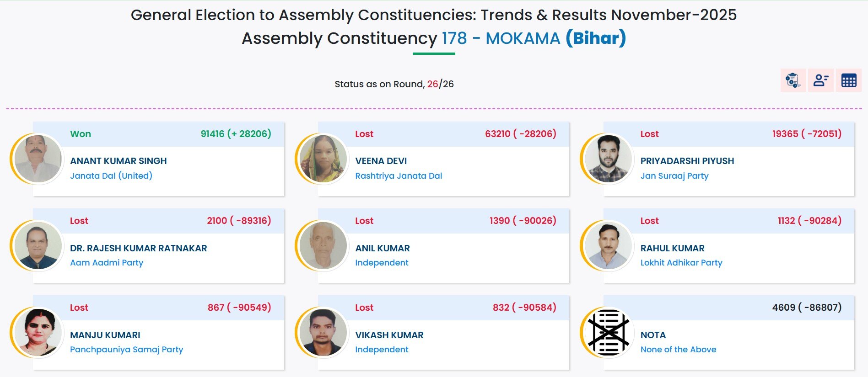This screenshot has height=377, width=868.
Task: Select Rahul Kumar's portrait image
Action: [608, 245]
